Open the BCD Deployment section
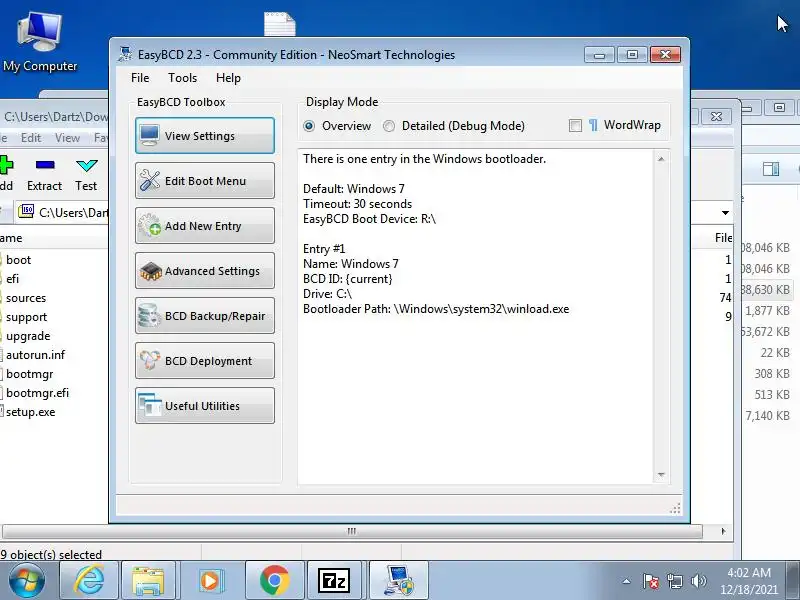800x600 pixels. click(205, 361)
